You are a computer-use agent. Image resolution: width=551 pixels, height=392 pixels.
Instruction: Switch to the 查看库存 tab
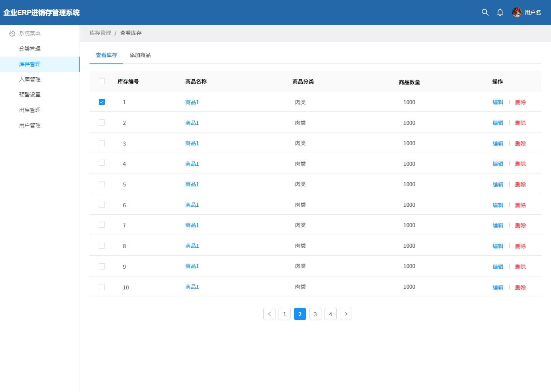click(106, 55)
